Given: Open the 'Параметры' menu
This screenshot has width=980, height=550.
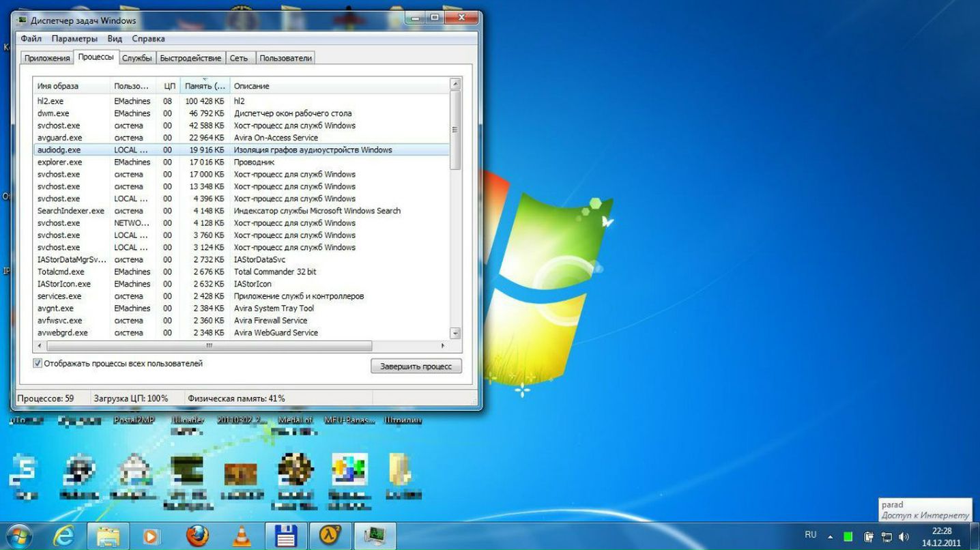Looking at the screenshot, I should 74,39.
